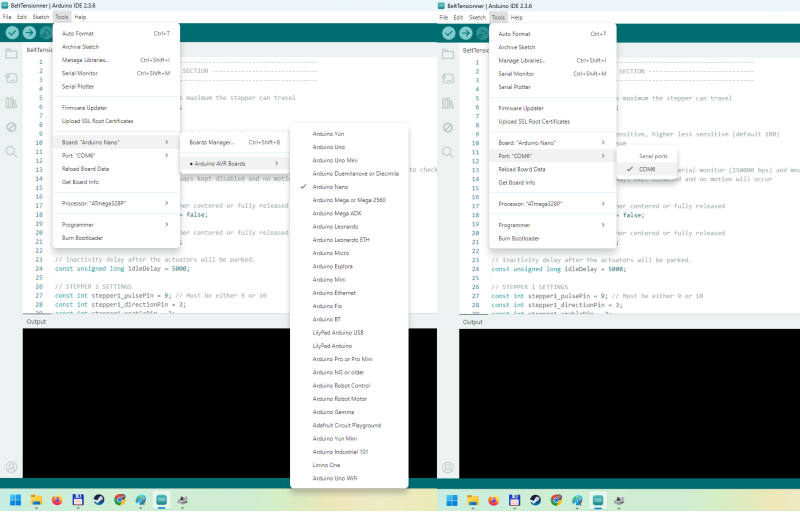This screenshot has height=521, width=800.
Task: Expand Processor "ATmega328P" submenu in right window
Action: 553,204
